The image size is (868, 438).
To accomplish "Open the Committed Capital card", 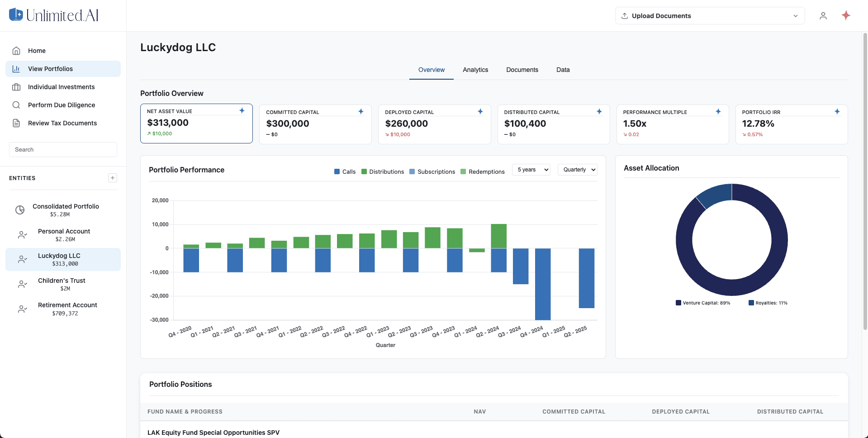I will point(315,124).
